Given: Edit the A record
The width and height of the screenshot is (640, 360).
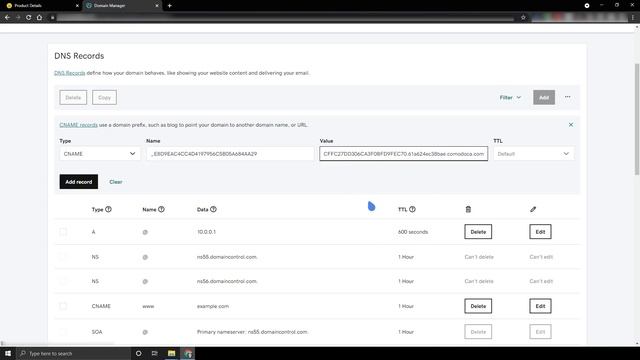Looking at the screenshot, I should click(x=540, y=232).
